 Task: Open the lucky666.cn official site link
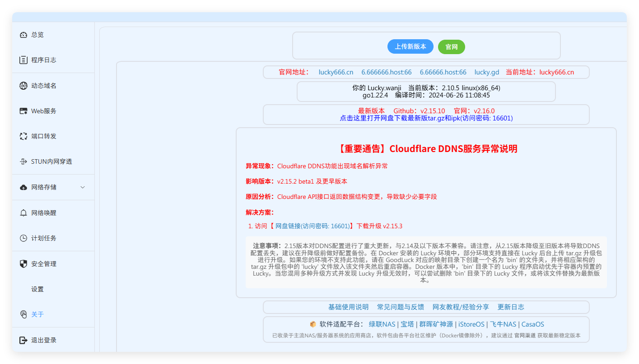pyautogui.click(x=336, y=72)
